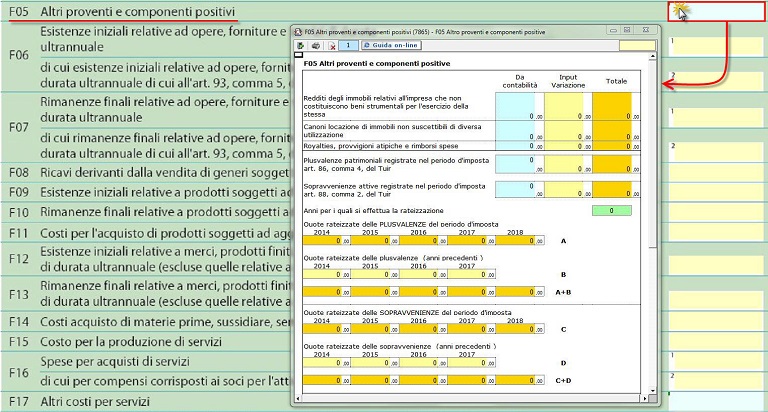Screen dimensions: 768x412
Task: Click the 'Da contabilità' column header
Action: 520,81
